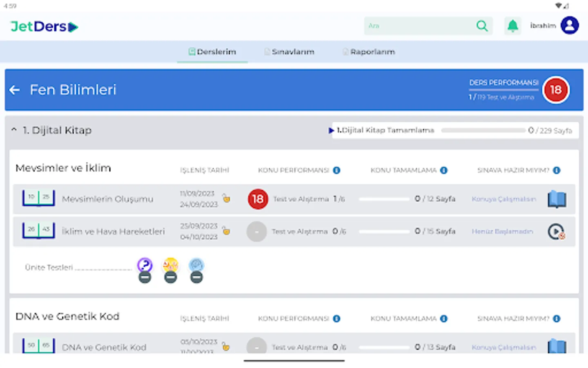Image resolution: width=588 pixels, height=368 pixels.
Task: Open the JetDers logo
Action: 44,26
